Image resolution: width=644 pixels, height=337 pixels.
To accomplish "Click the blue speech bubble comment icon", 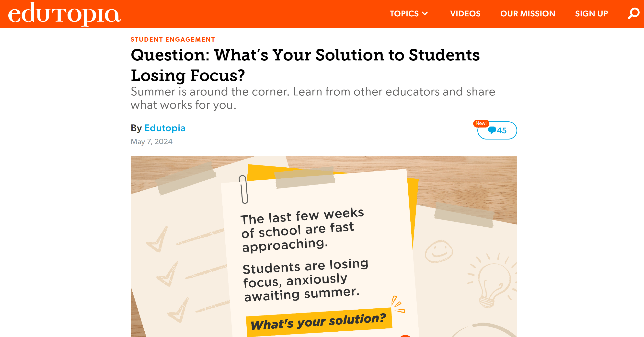I will [x=492, y=130].
